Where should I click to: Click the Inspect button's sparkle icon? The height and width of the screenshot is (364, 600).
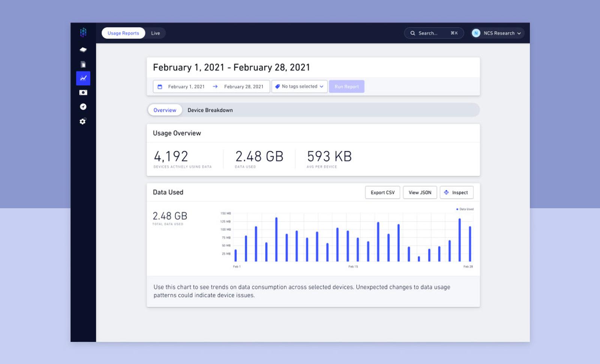pos(446,192)
